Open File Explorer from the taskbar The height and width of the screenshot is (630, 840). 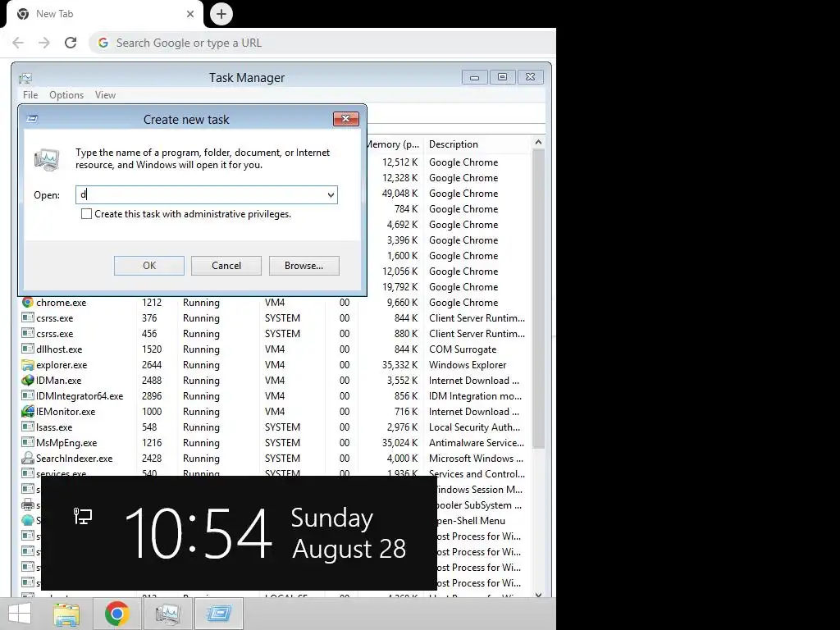pyautogui.click(x=66, y=614)
